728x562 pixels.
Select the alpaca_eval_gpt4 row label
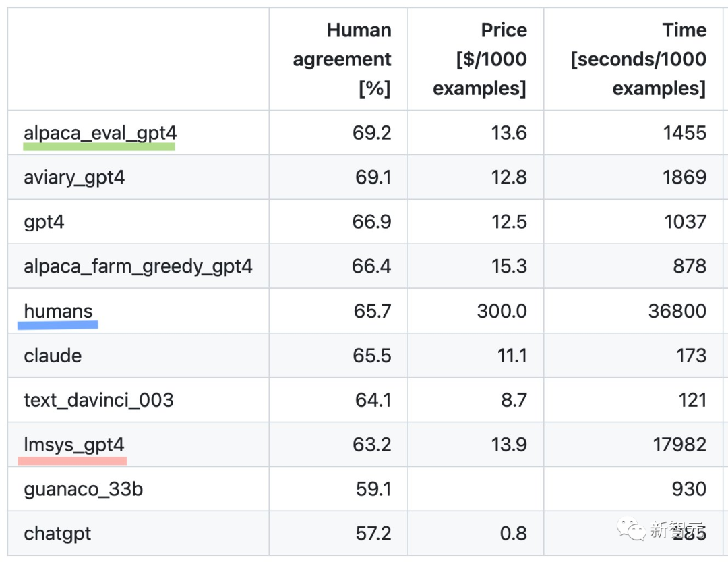[x=100, y=133]
